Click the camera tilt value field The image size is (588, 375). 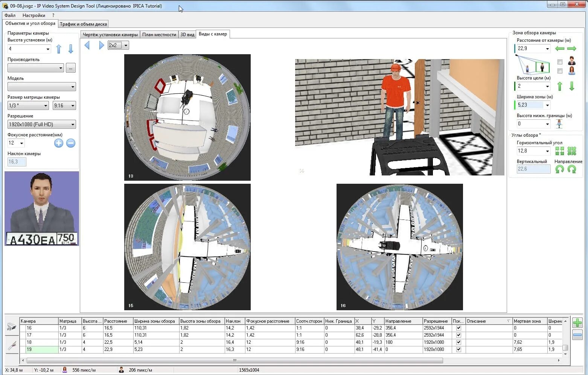(x=17, y=162)
